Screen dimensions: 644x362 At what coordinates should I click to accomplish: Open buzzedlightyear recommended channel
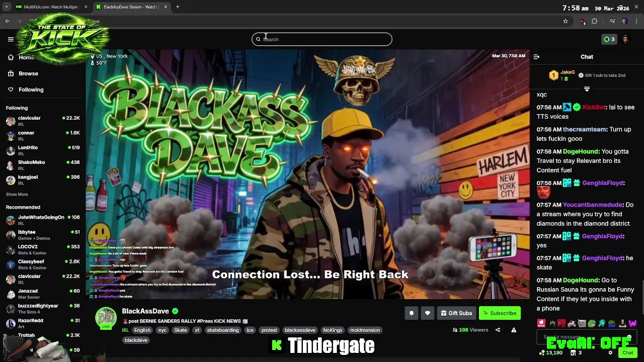43,308
